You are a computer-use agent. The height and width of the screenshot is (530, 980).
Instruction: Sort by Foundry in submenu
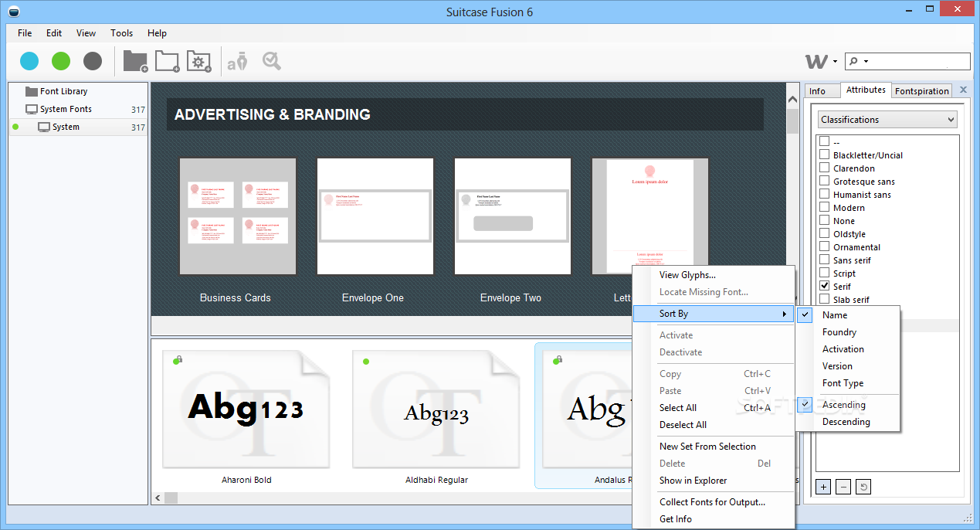(848, 332)
